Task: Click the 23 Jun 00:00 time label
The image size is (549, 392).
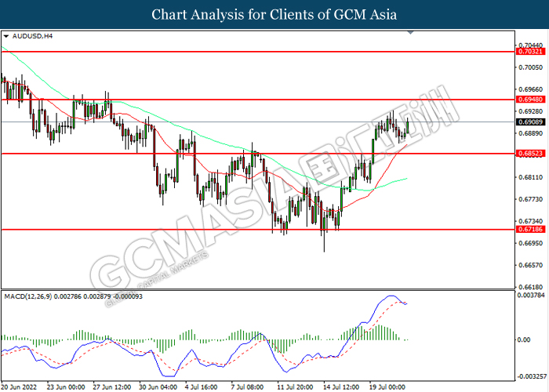Action: [66, 387]
